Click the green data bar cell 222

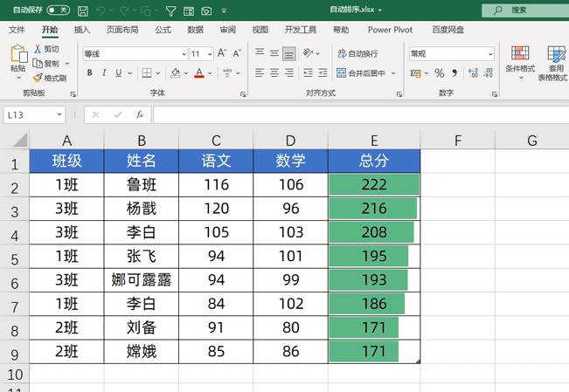pyautogui.click(x=374, y=185)
